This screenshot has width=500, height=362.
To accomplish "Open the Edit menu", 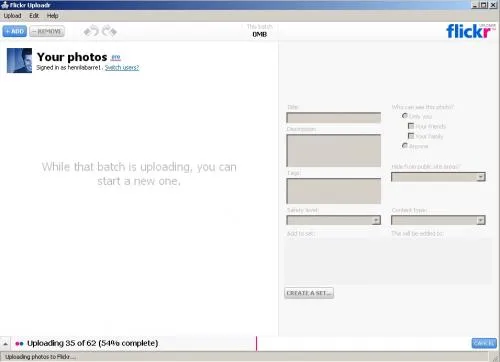I will [x=34, y=16].
